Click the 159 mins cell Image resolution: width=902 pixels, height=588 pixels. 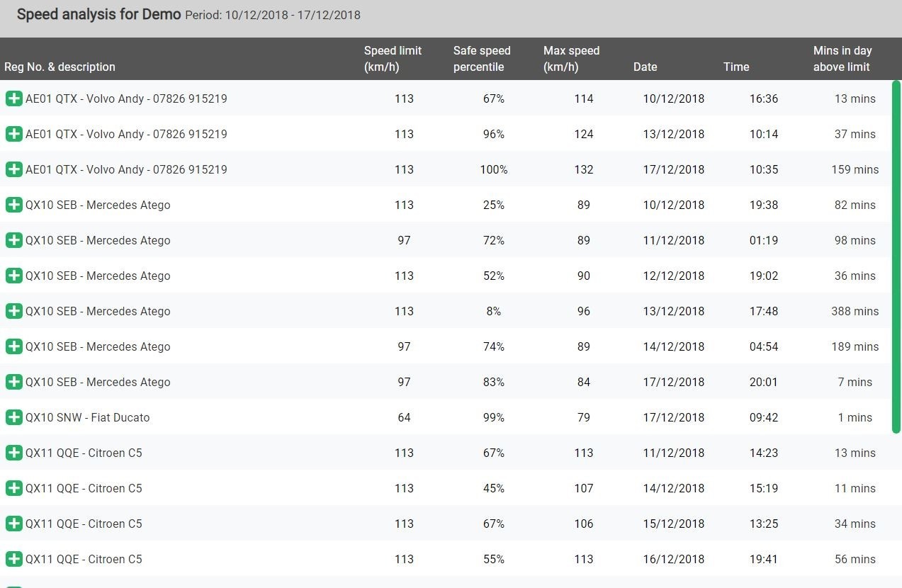855,169
